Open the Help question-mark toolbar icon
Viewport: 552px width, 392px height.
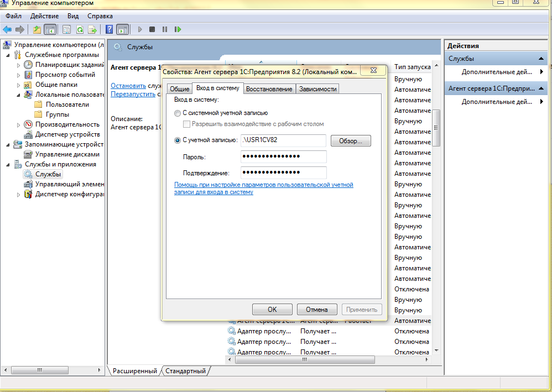[109, 29]
